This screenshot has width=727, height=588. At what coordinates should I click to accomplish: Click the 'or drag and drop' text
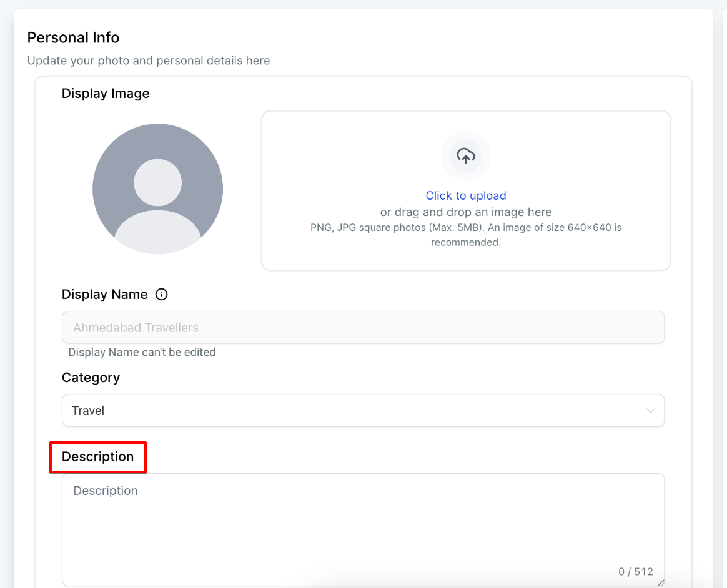466,212
